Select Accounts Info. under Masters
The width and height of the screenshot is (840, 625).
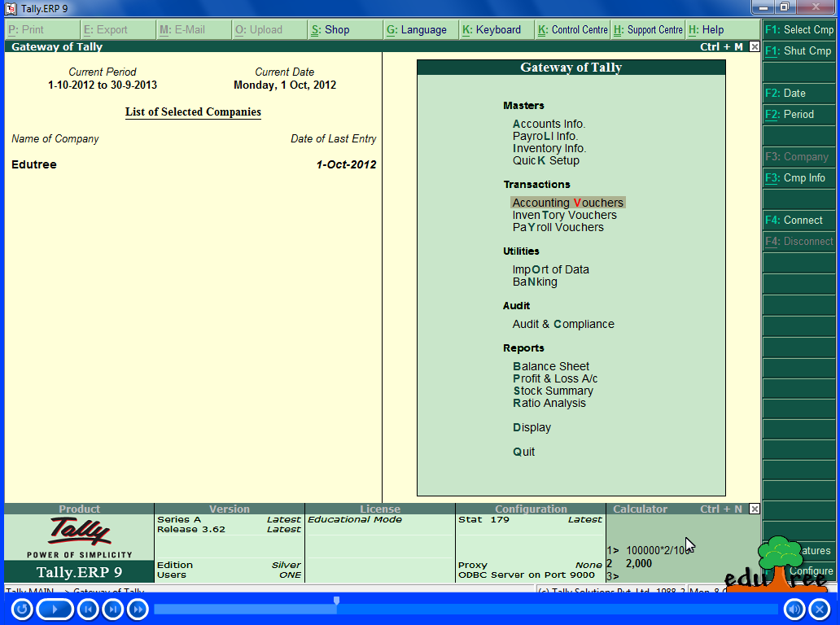[549, 124]
